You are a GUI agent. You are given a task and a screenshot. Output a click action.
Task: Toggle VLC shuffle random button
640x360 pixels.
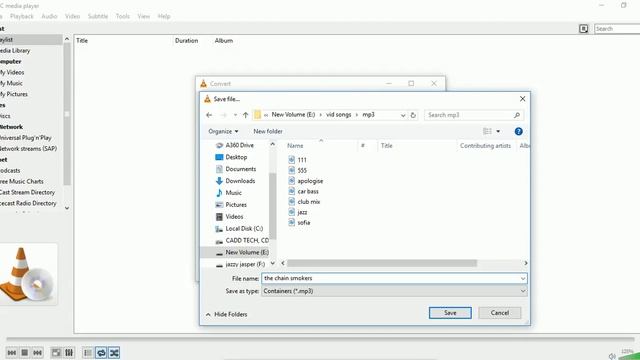[x=114, y=353]
